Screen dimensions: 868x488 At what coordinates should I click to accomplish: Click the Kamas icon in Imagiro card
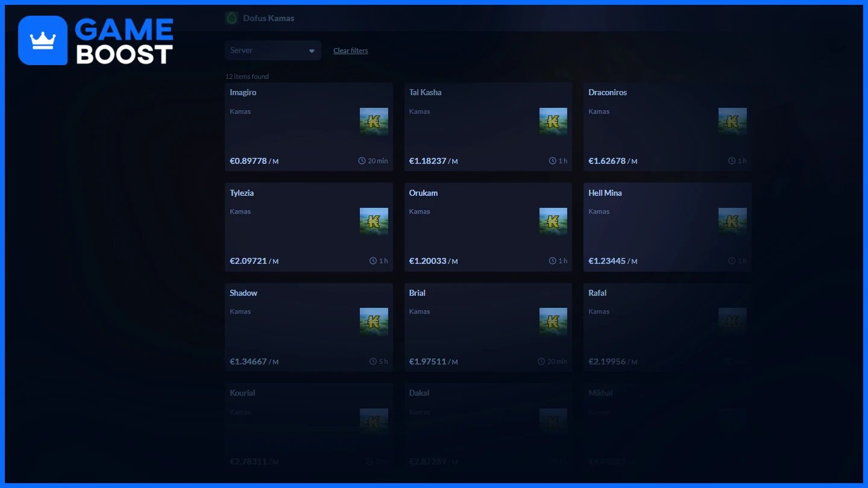374,122
